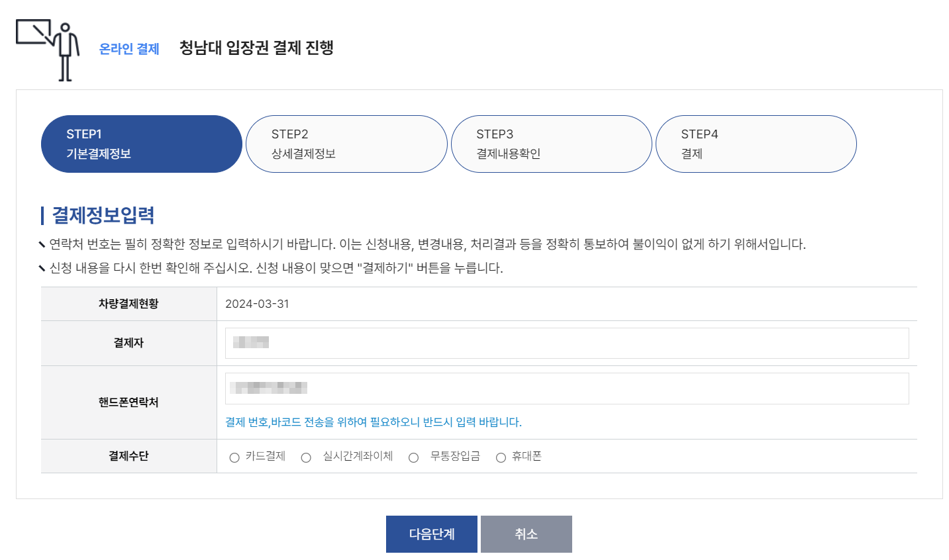Open the STEP1 기본결제정보 step
949x560 pixels.
click(x=141, y=144)
